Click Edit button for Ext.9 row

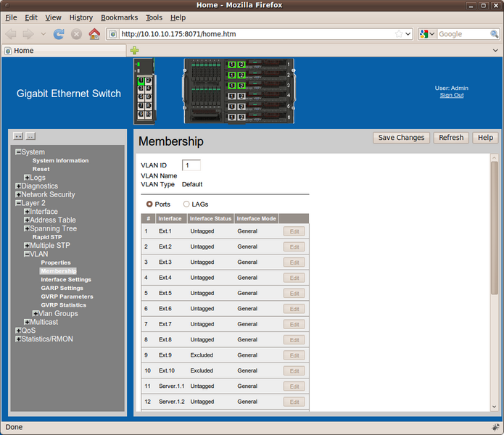click(294, 355)
